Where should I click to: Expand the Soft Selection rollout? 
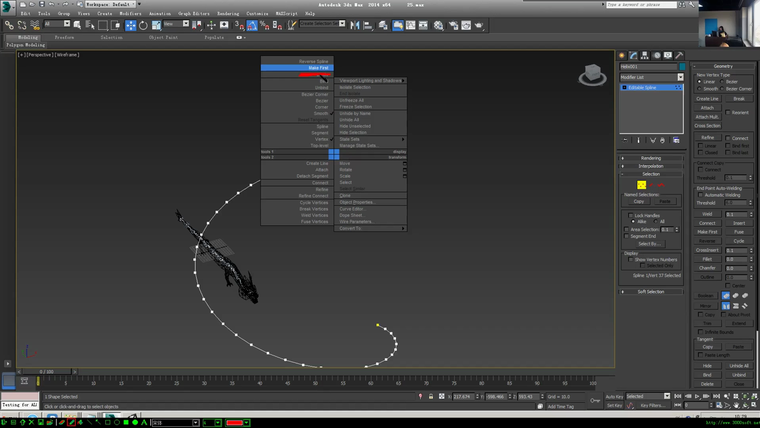[x=650, y=292]
